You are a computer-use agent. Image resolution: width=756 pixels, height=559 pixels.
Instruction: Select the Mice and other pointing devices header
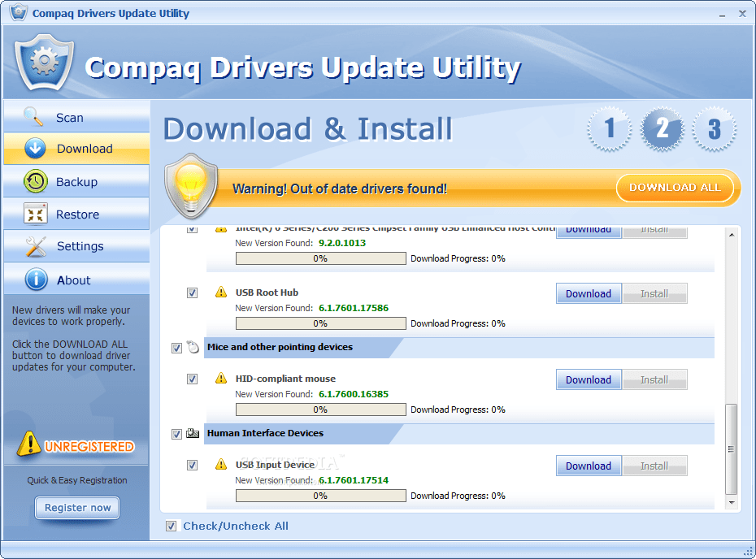[459, 348]
